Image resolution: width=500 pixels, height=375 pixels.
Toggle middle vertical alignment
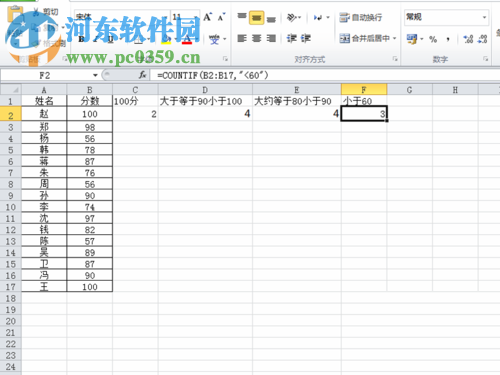pyautogui.click(x=256, y=18)
